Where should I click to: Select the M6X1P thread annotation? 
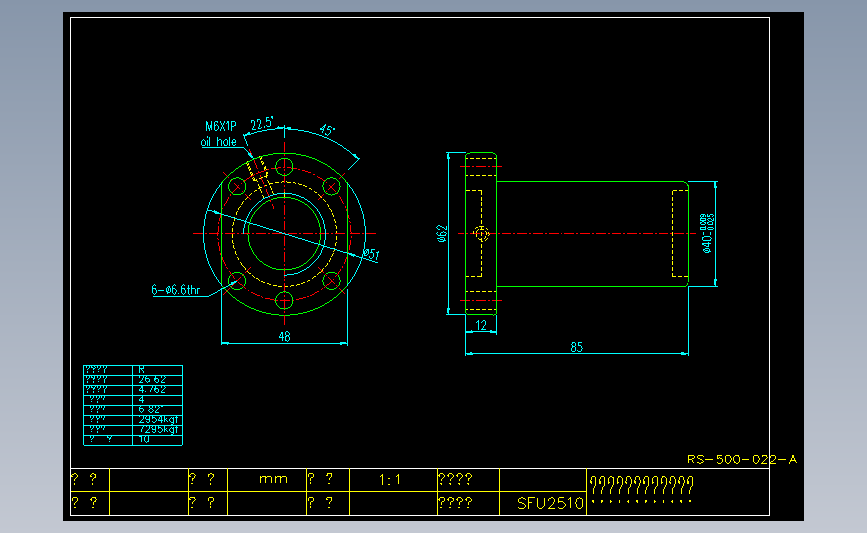(x=221, y=127)
